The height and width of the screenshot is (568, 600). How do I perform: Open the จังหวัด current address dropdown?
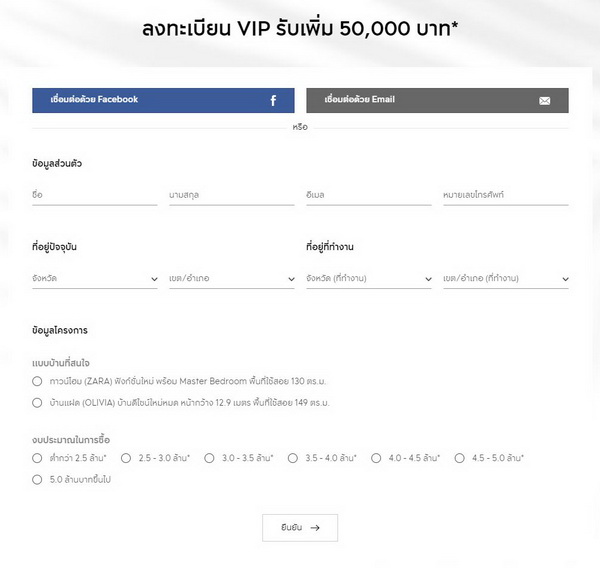point(94,278)
